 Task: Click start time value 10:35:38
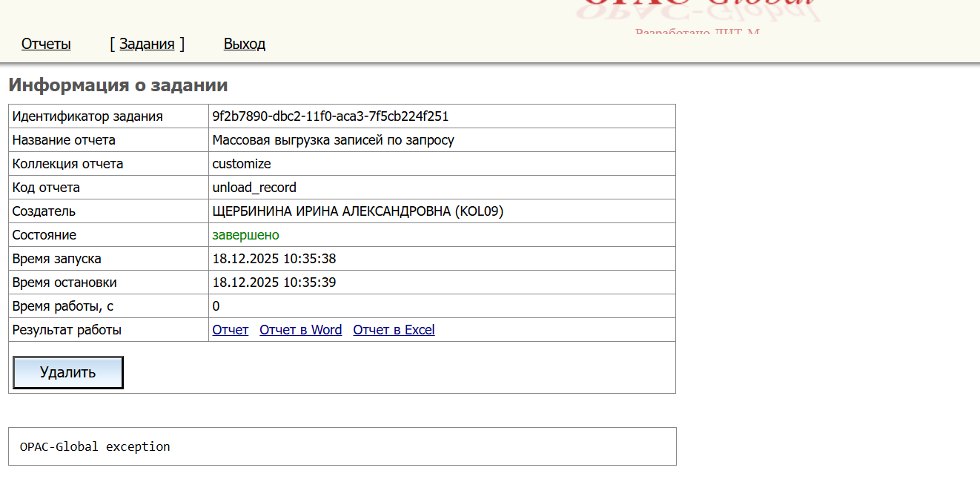(x=274, y=259)
